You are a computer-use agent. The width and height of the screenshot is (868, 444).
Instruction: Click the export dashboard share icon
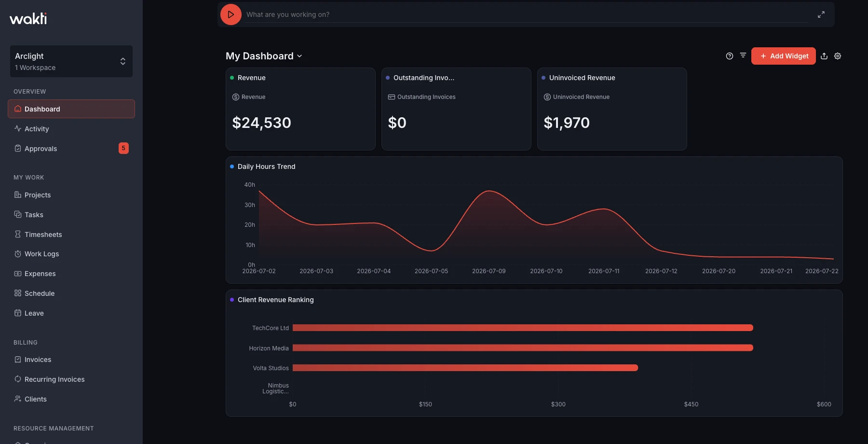[x=824, y=56]
